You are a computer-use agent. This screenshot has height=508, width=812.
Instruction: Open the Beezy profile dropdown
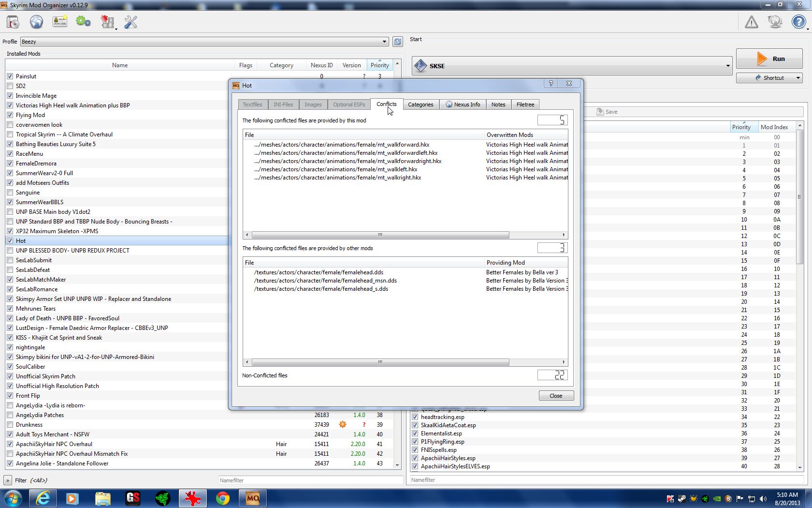tap(204, 42)
